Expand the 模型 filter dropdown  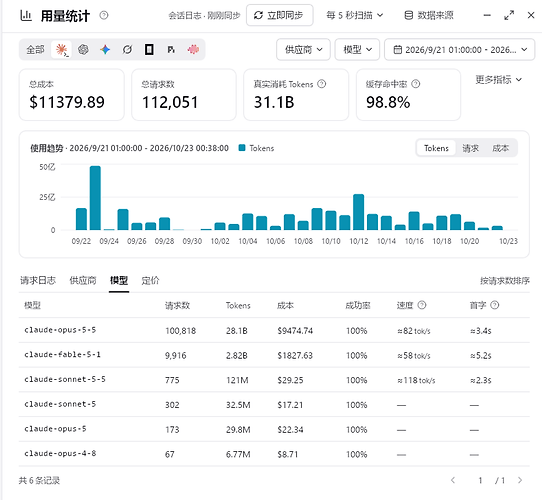357,49
